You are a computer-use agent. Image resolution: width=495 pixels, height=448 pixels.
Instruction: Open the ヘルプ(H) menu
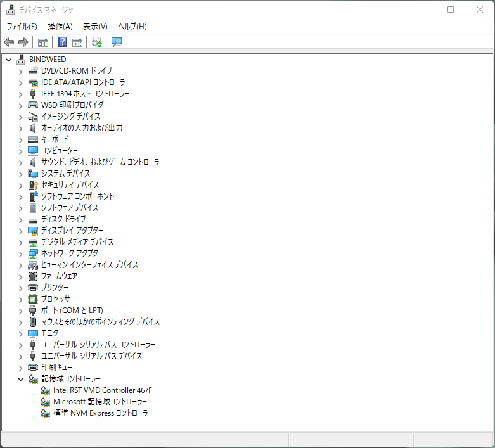pos(132,27)
